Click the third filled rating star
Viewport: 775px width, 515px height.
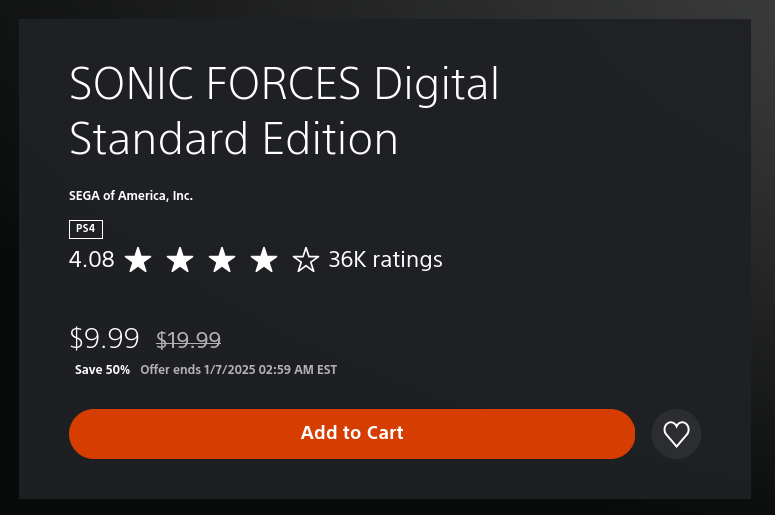pyautogui.click(x=222, y=261)
